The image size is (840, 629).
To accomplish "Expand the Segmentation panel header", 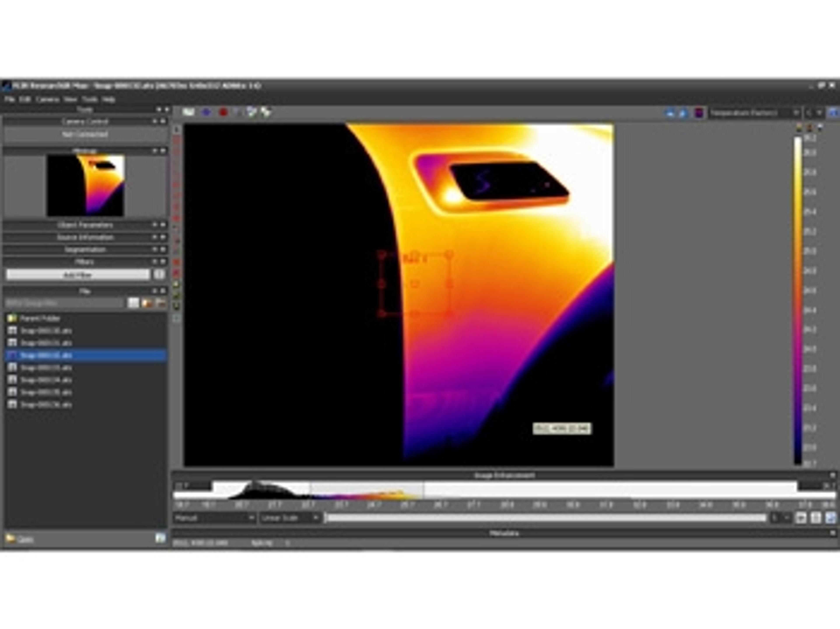I will (x=85, y=250).
